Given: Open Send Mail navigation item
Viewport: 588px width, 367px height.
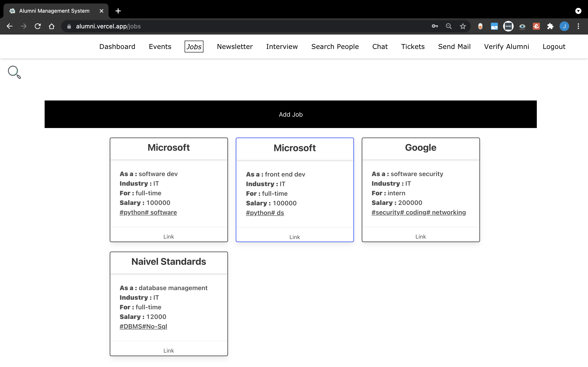Looking at the screenshot, I should [x=454, y=47].
